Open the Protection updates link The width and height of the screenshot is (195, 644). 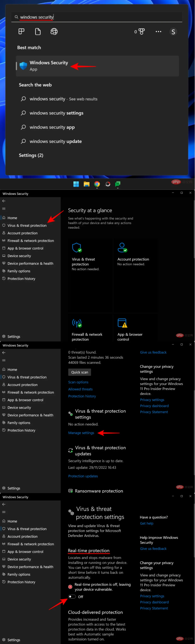pos(83,476)
